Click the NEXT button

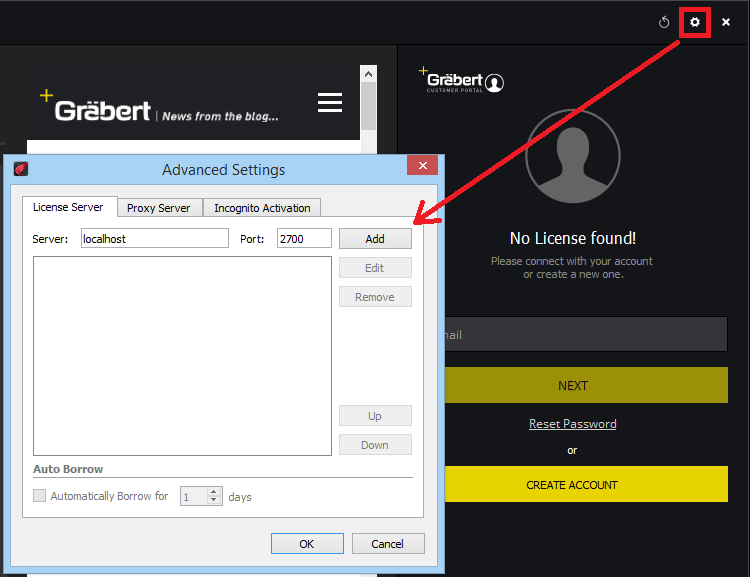[x=586, y=385]
